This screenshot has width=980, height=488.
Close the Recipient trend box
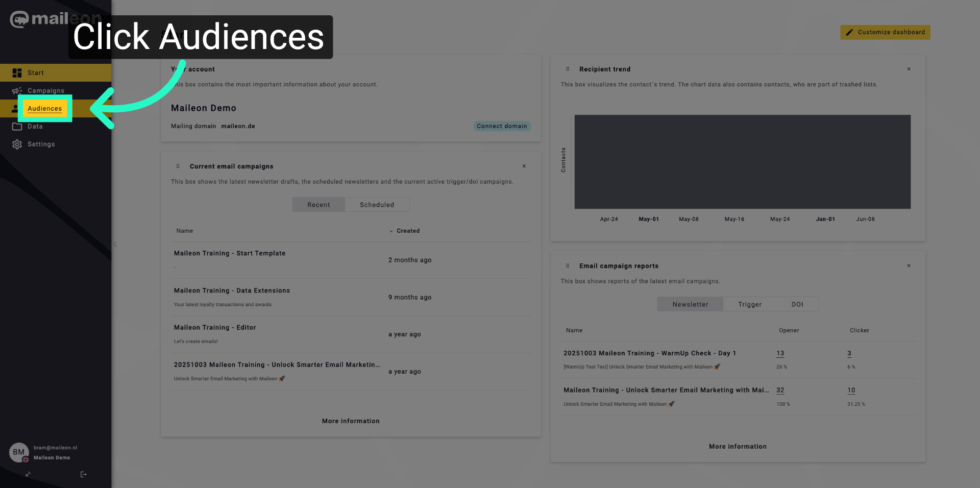click(909, 69)
